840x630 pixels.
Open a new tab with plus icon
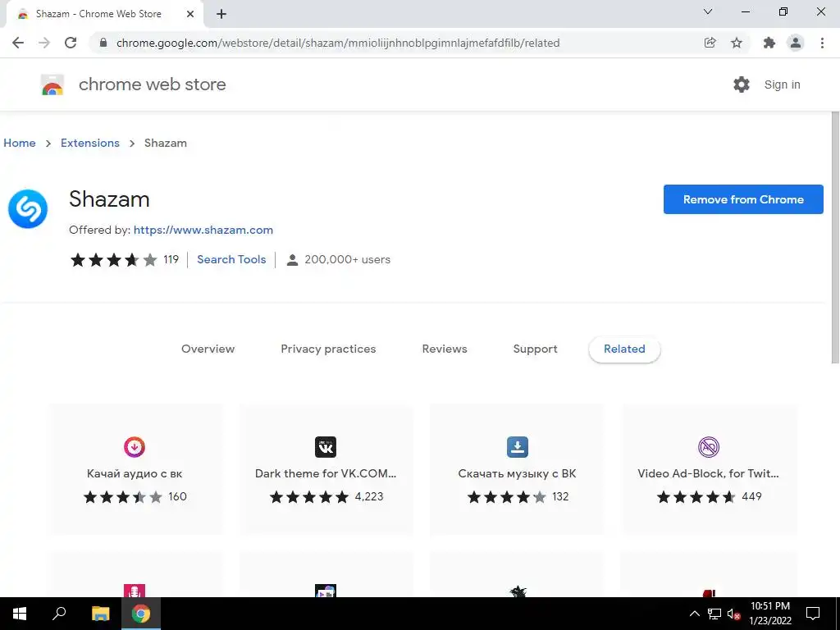[221, 15]
